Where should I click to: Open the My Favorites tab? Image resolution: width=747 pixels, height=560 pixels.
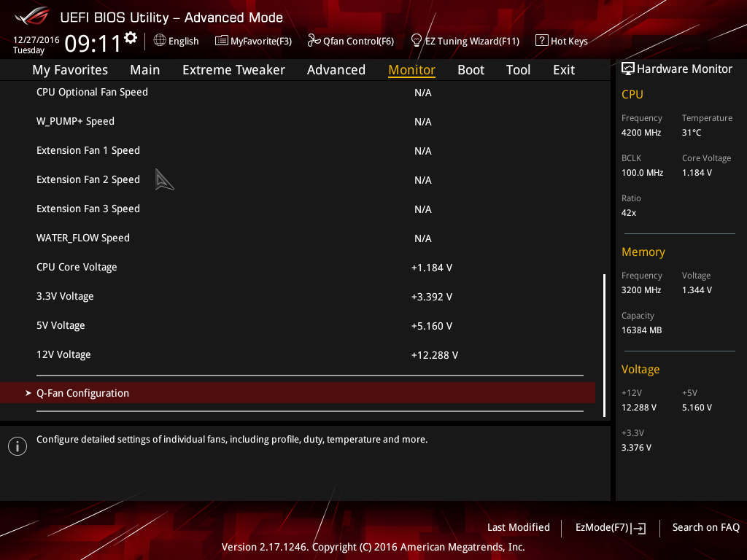(70, 70)
